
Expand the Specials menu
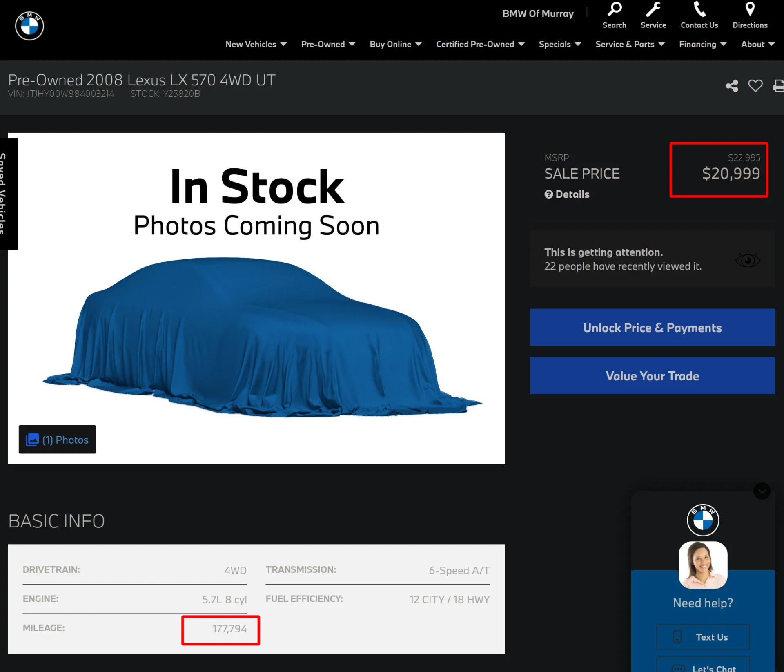point(560,44)
